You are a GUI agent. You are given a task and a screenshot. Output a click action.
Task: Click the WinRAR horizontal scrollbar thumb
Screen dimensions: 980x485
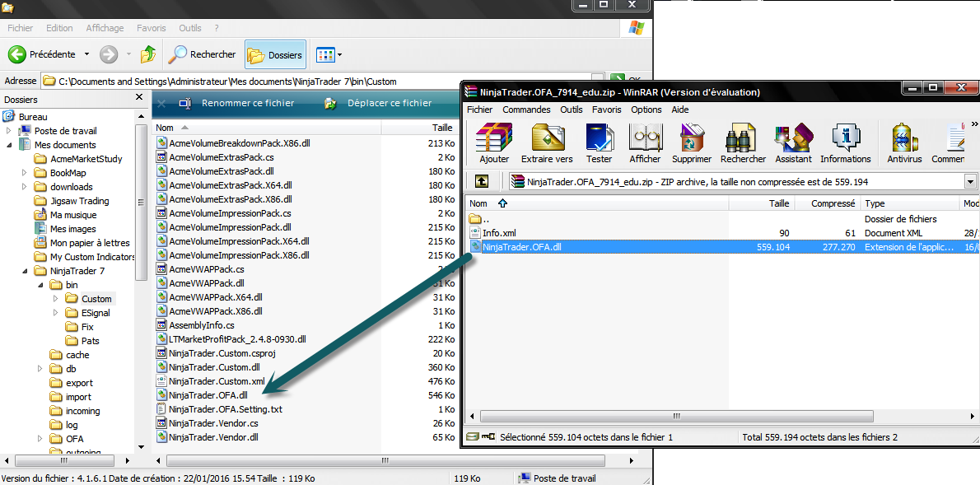[x=676, y=417]
